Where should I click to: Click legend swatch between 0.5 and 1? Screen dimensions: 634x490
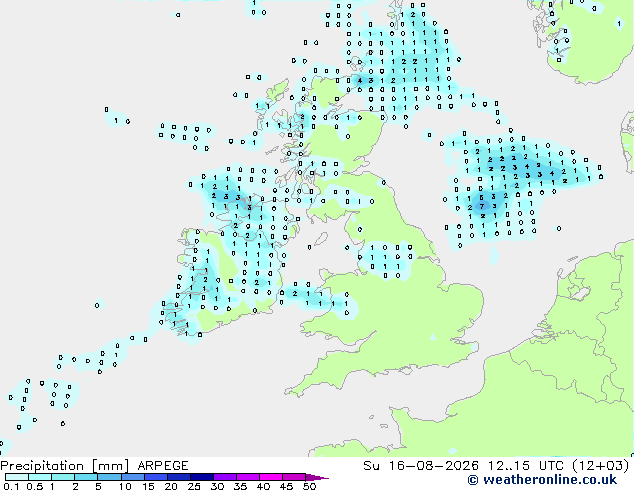point(40,477)
